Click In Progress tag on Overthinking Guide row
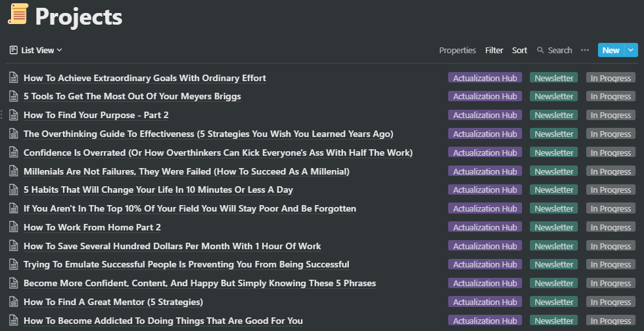Image resolution: width=644 pixels, height=331 pixels. click(x=611, y=134)
